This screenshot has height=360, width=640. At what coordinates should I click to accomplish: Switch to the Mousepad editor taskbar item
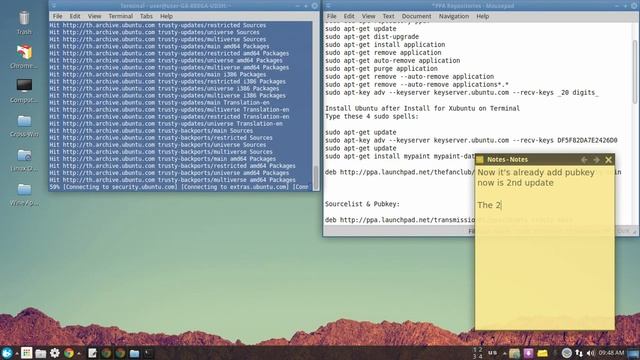(x=93, y=353)
